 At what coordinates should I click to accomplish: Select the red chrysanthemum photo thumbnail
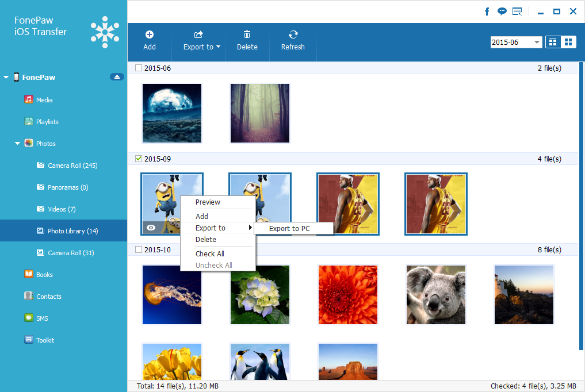coord(347,295)
